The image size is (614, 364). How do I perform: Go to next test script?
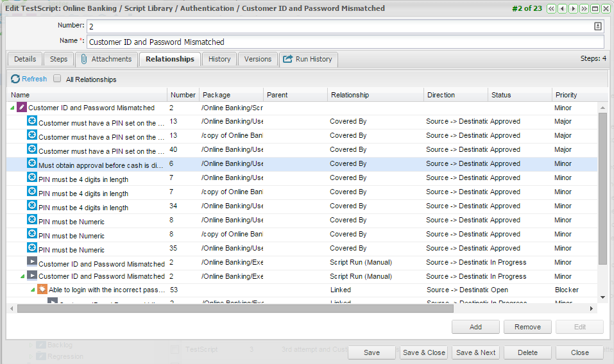(573, 9)
